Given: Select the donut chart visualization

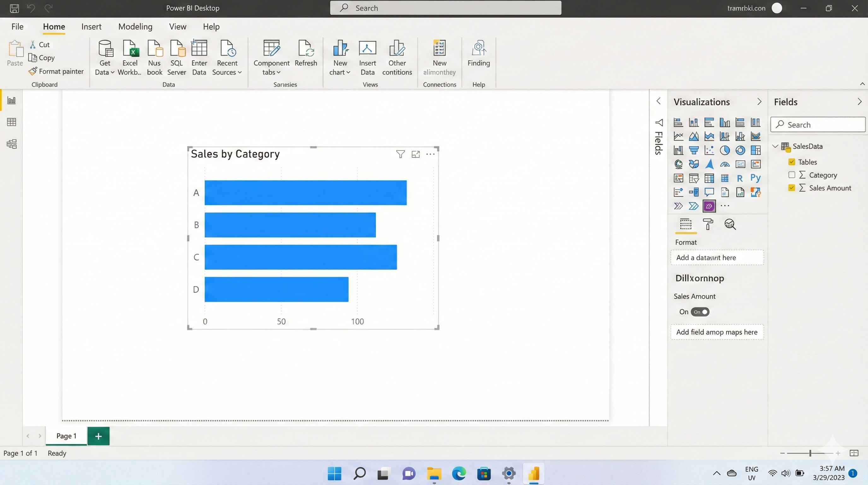Looking at the screenshot, I should 740,150.
